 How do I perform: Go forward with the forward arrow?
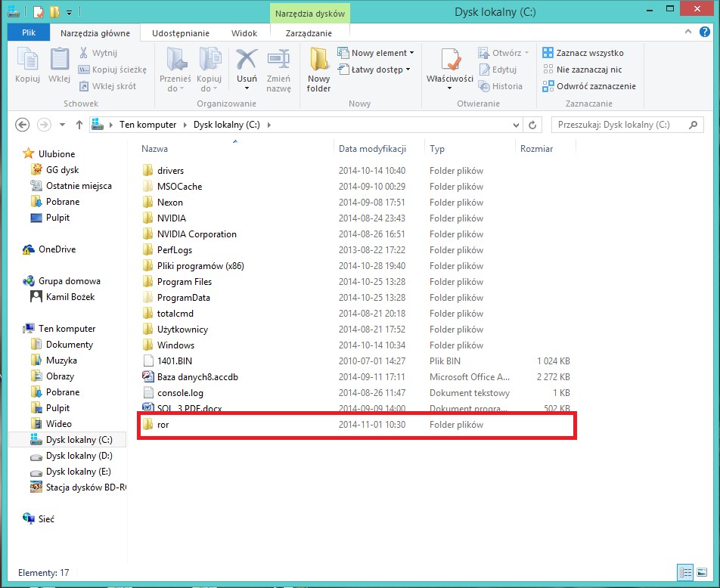44,125
